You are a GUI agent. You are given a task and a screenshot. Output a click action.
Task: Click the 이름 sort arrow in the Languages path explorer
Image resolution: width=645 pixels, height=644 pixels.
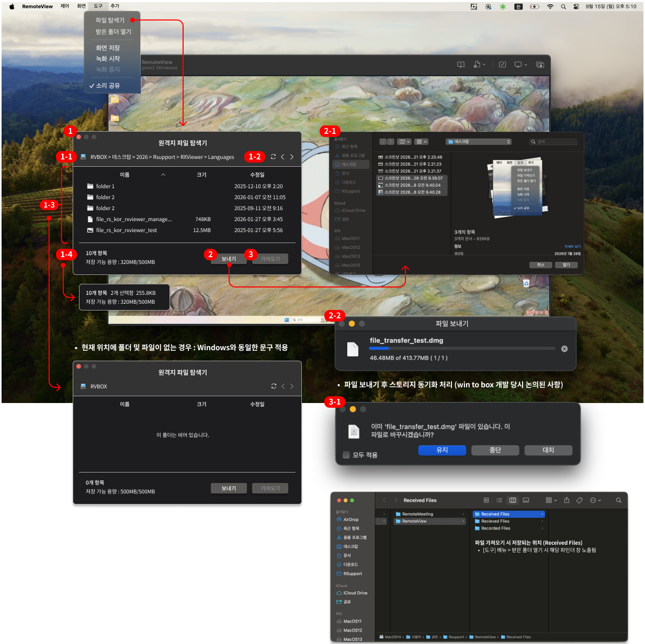click(163, 175)
